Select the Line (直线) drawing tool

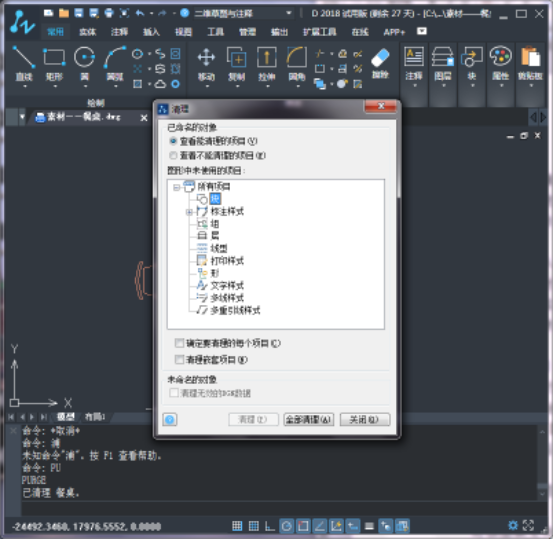point(24,63)
